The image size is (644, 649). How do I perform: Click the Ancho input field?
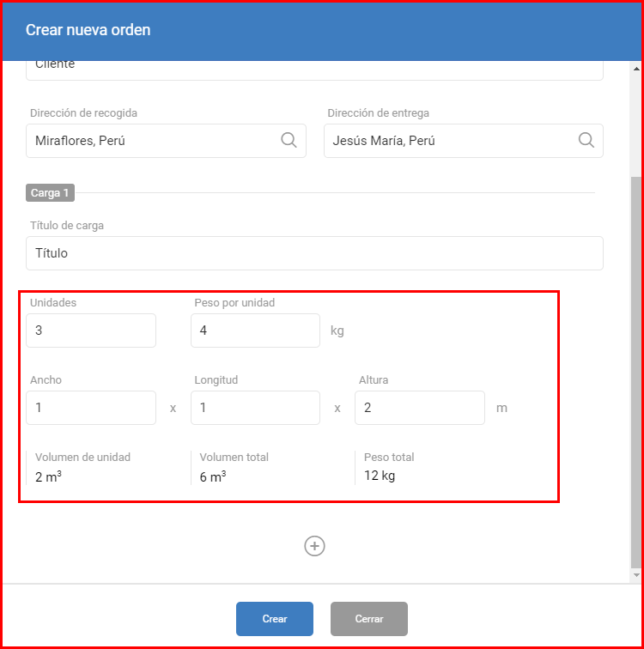(91, 408)
